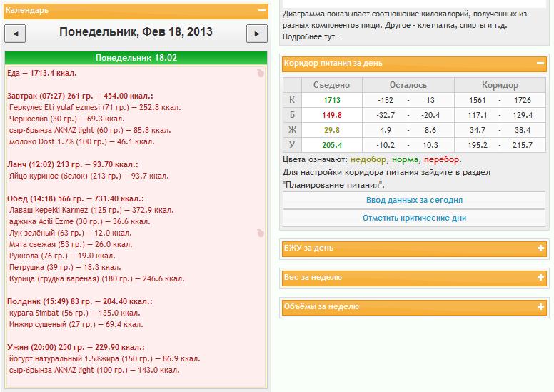Click the перебор legend word

point(442,159)
